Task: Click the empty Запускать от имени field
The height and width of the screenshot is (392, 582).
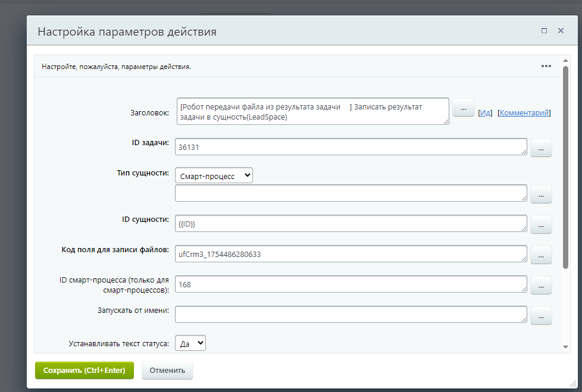Action: pyautogui.click(x=351, y=315)
